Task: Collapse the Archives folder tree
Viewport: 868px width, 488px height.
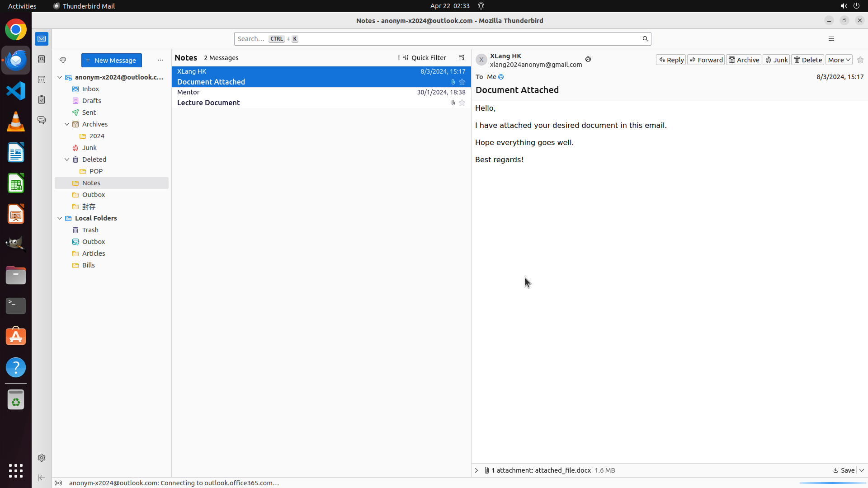Action: pos(67,124)
